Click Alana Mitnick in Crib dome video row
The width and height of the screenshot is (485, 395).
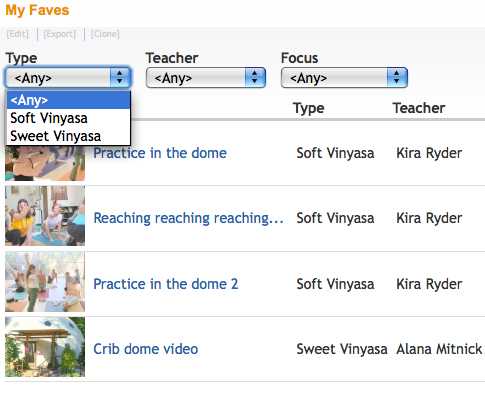tap(439, 349)
